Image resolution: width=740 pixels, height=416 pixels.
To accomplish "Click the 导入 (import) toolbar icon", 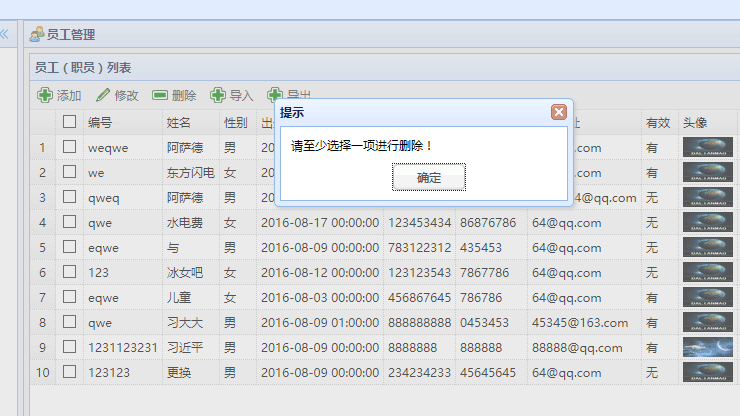I will tap(217, 96).
